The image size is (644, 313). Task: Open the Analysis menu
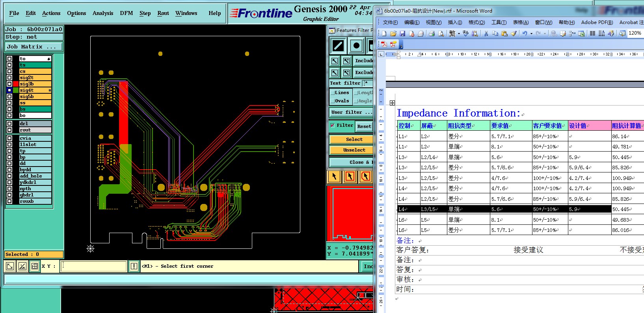click(x=103, y=13)
